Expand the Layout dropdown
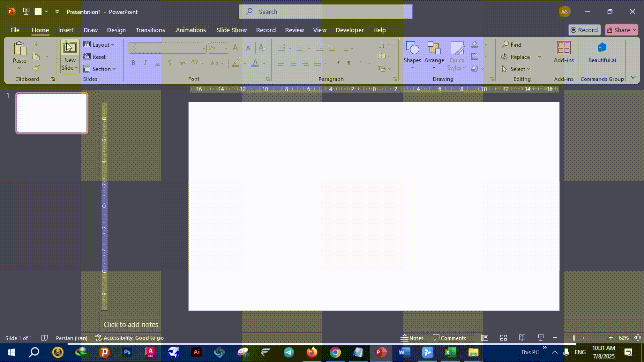Screen dimensions: 644x362 pyautogui.click(x=99, y=45)
